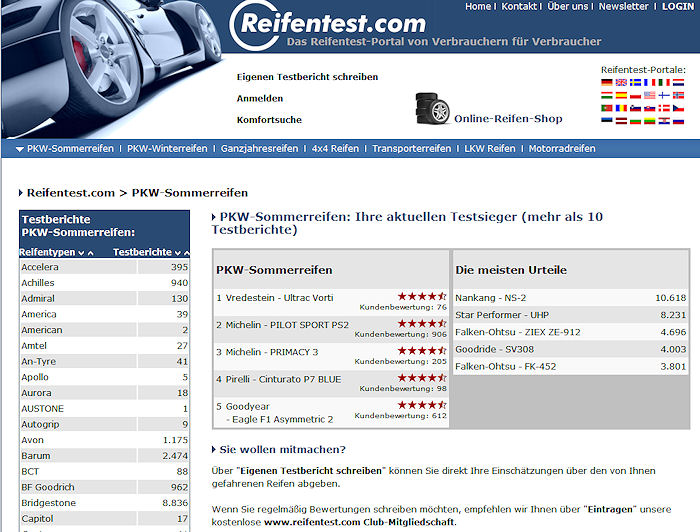
Task: Open the UK flag portal
Action: 621,83
